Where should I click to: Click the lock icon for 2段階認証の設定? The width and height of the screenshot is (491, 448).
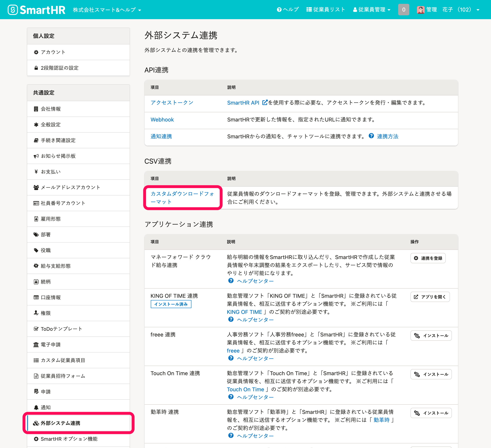[36, 68]
